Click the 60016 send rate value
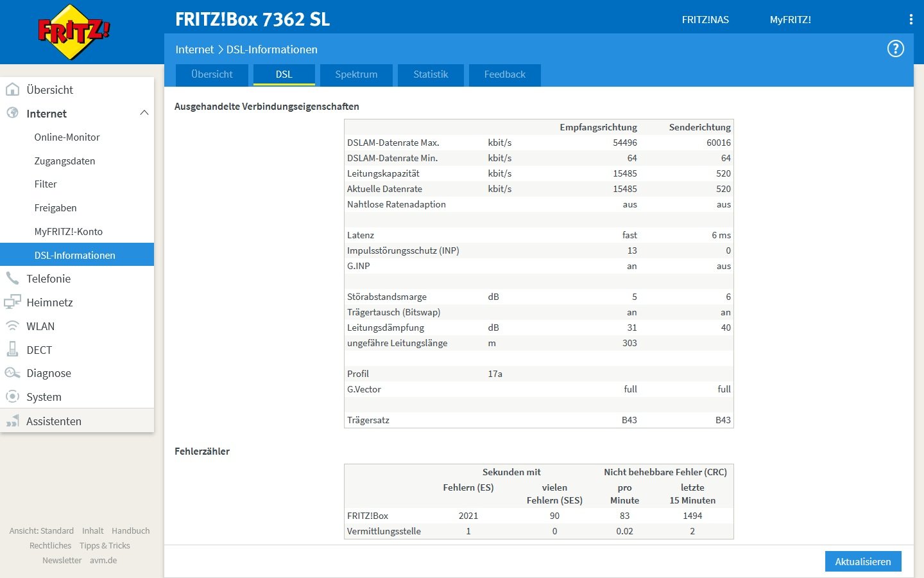The image size is (924, 578). 719,143
